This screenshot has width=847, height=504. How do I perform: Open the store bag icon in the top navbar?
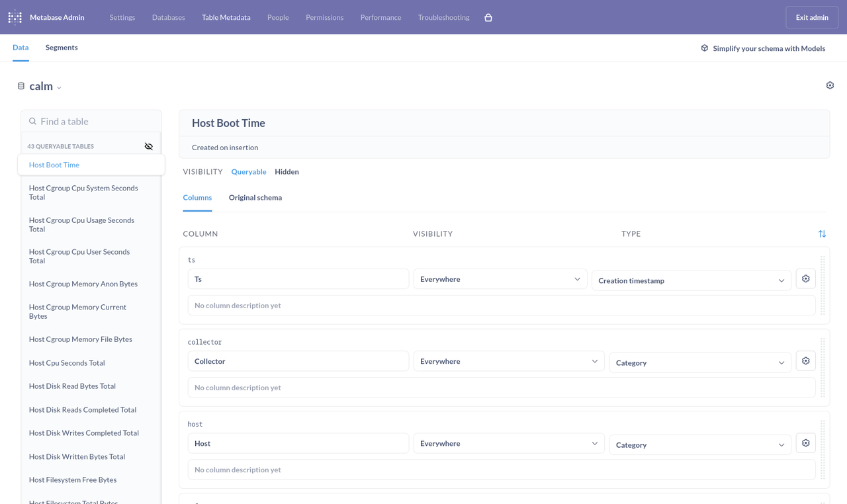pos(488,18)
